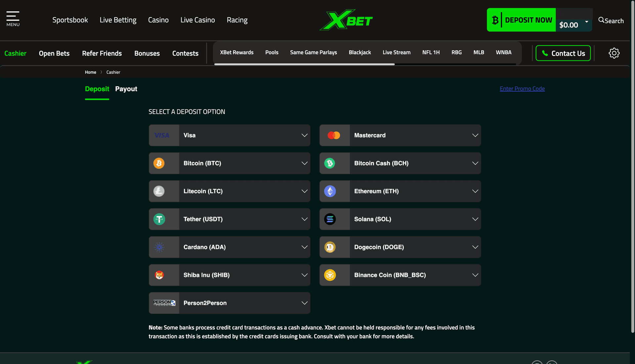Open the Live Casino menu item
This screenshot has width=635, height=364.
197,20
